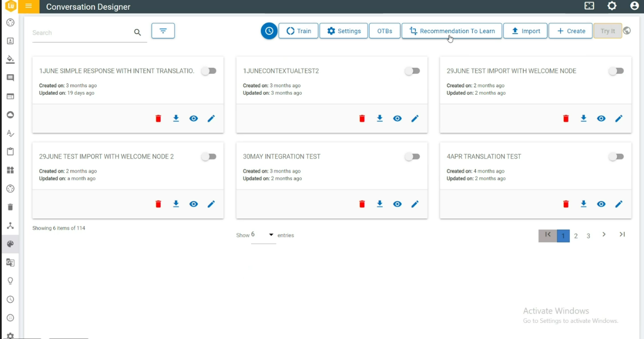Click the Try It button
Image resolution: width=644 pixels, height=339 pixels.
pyautogui.click(x=607, y=31)
